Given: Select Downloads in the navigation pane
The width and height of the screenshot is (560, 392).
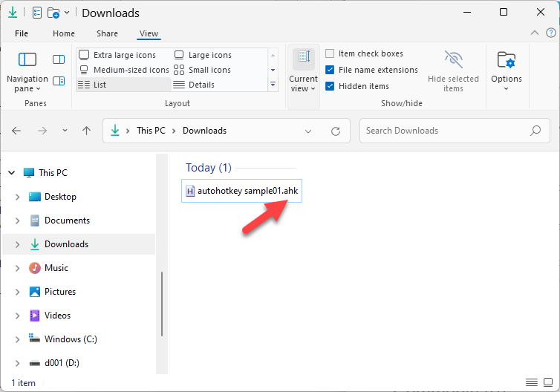Looking at the screenshot, I should (x=66, y=244).
